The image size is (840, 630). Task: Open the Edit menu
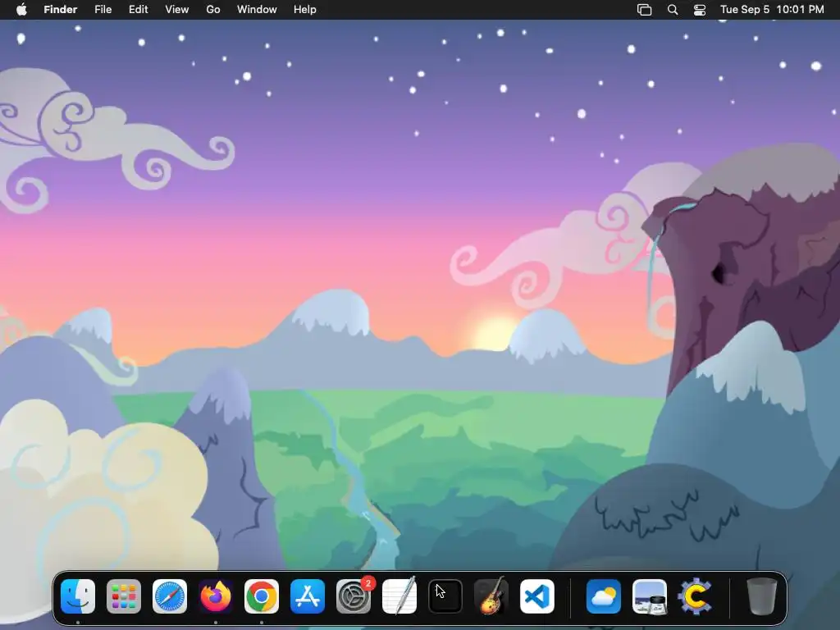click(138, 10)
